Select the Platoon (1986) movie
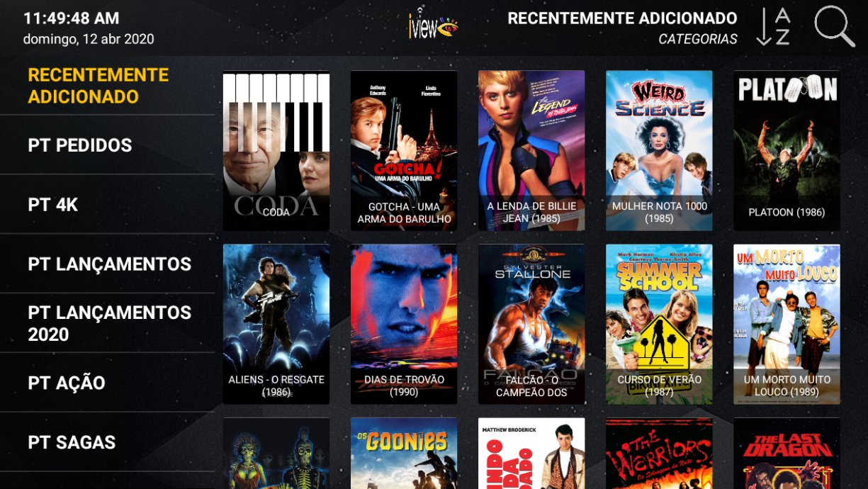Image resolution: width=868 pixels, height=489 pixels. pos(787,151)
